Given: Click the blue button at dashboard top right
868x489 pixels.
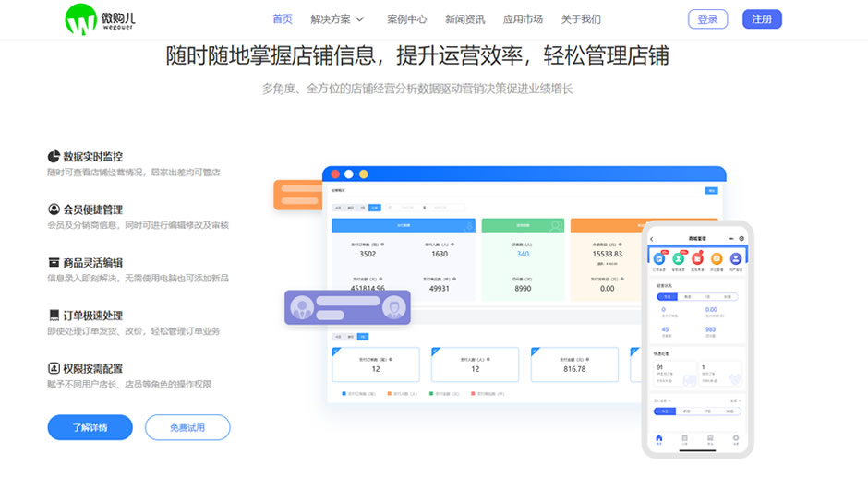Looking at the screenshot, I should tap(711, 191).
